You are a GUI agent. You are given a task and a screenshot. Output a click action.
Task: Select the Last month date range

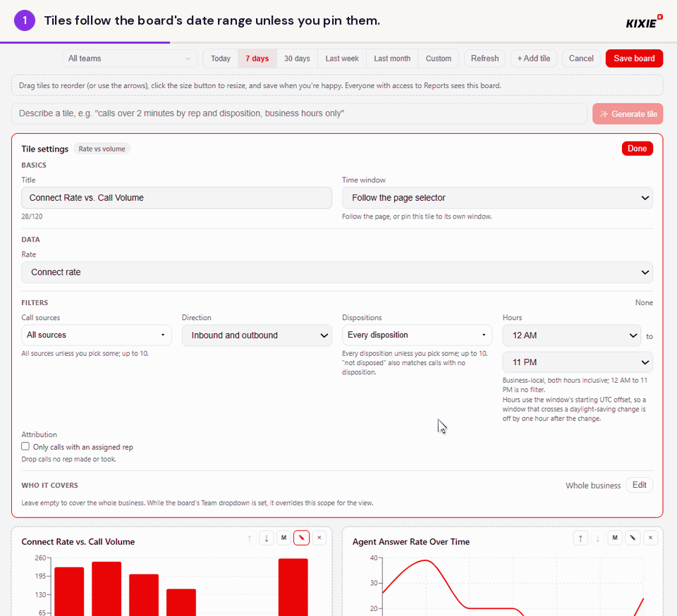[392, 58]
